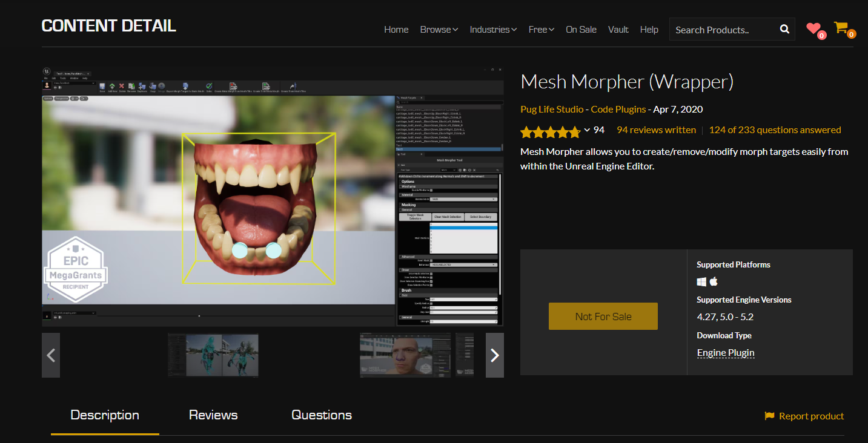Viewport: 868px width, 443px height.
Task: Click the Mesh Morpher description paragraph
Action: [684, 159]
